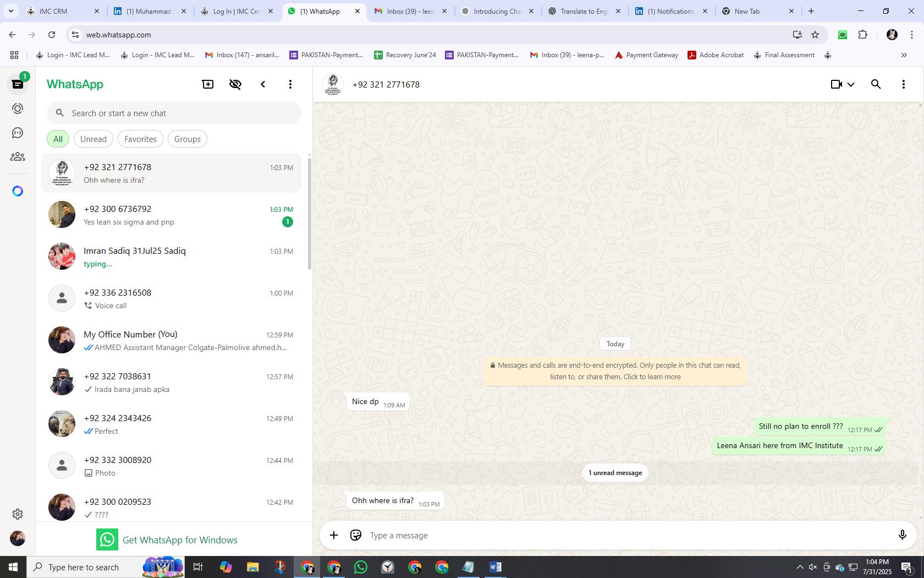Click the Get WhatsApp for Windows link

pos(167,539)
